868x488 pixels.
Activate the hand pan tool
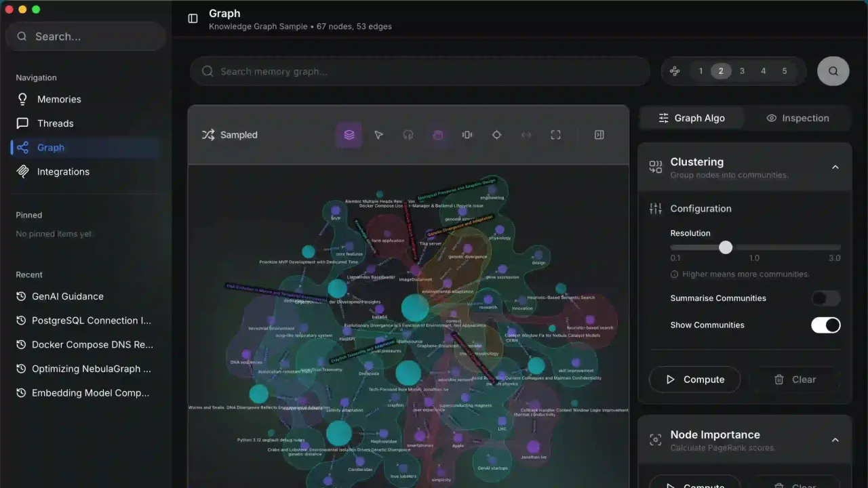coord(438,135)
